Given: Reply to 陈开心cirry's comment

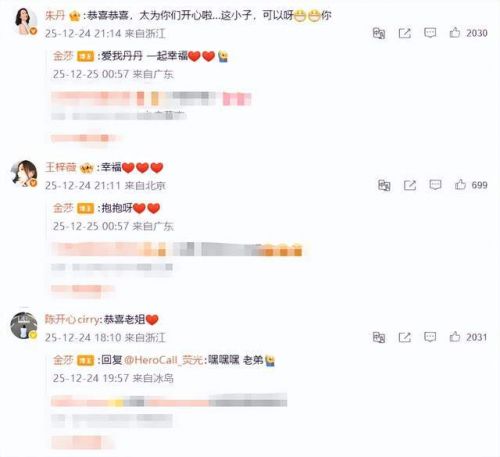Looking at the screenshot, I should 430,337.
